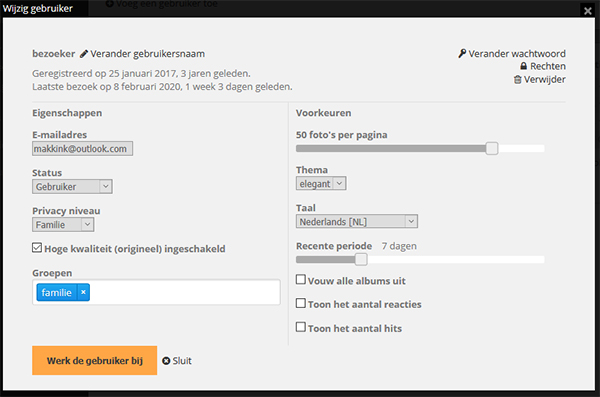This screenshot has height=397, width=600.
Task: Open Verander wachtwoord link
Action: pyautogui.click(x=517, y=54)
